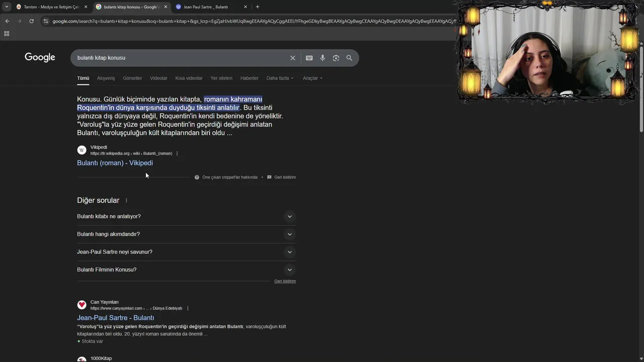644x362 pixels.
Task: Click the canyayinlari.com breadcrumb URL text
Action: tap(136, 308)
